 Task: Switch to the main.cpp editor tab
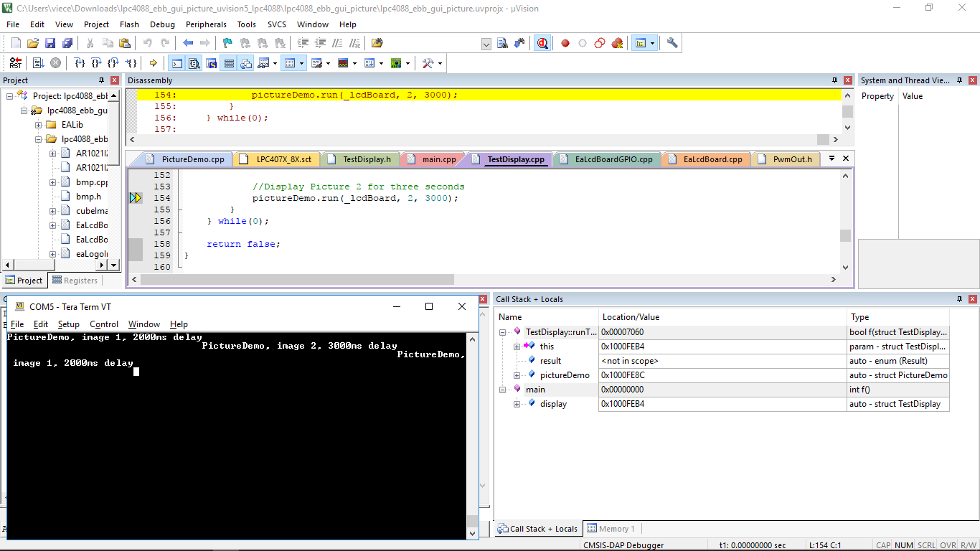438,159
